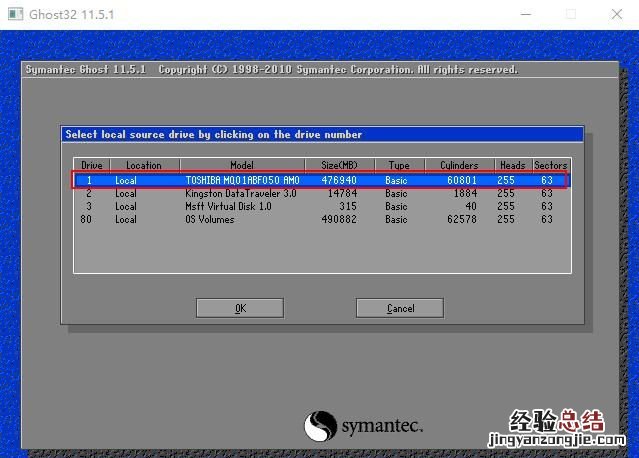Click the Symantec logo icon
The image size is (639, 458).
320,427
